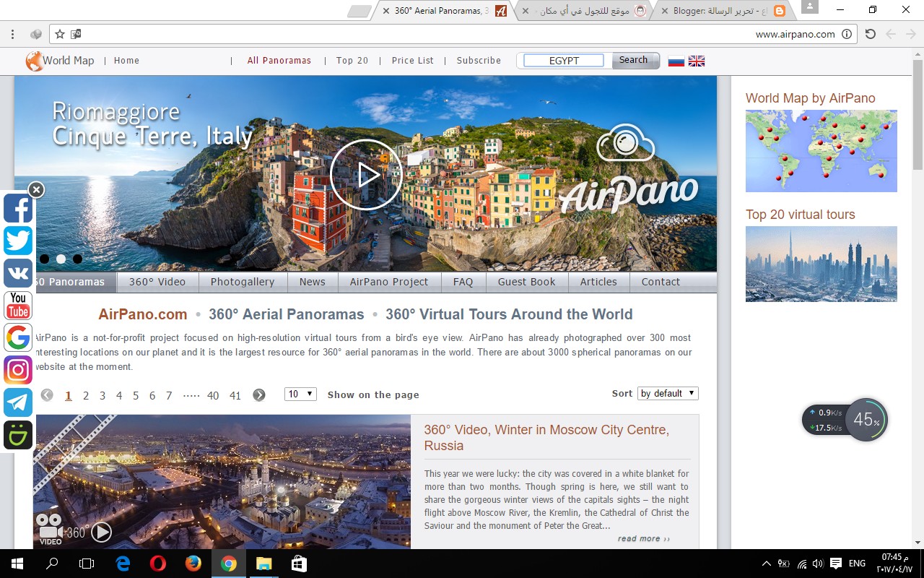This screenshot has width=924, height=578.
Task: Go to next results page arrow
Action: [x=259, y=395]
